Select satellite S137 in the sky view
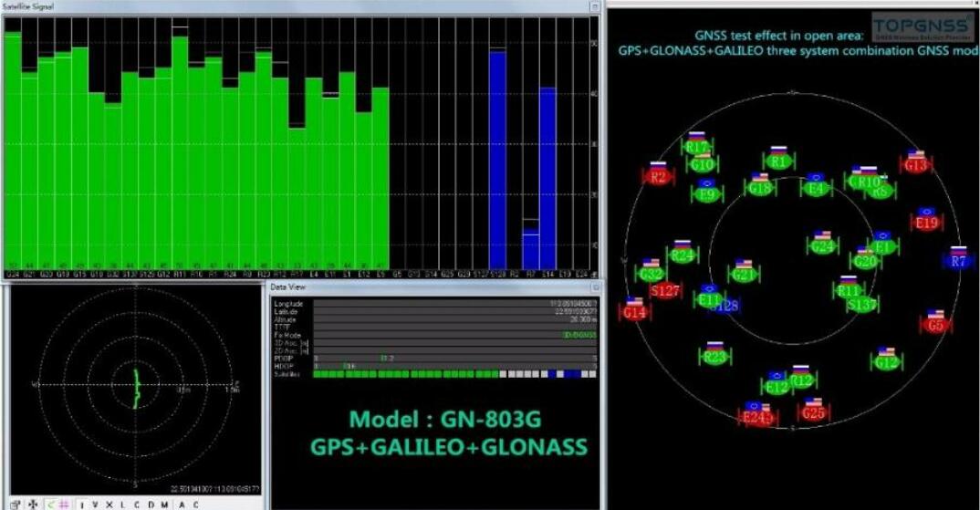Screen dimensions: 980x510 pos(862,305)
